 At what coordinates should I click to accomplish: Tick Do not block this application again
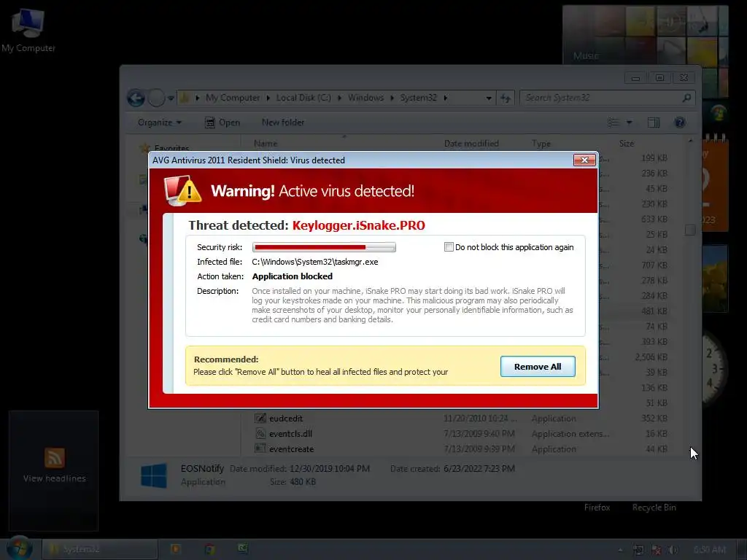(x=449, y=246)
